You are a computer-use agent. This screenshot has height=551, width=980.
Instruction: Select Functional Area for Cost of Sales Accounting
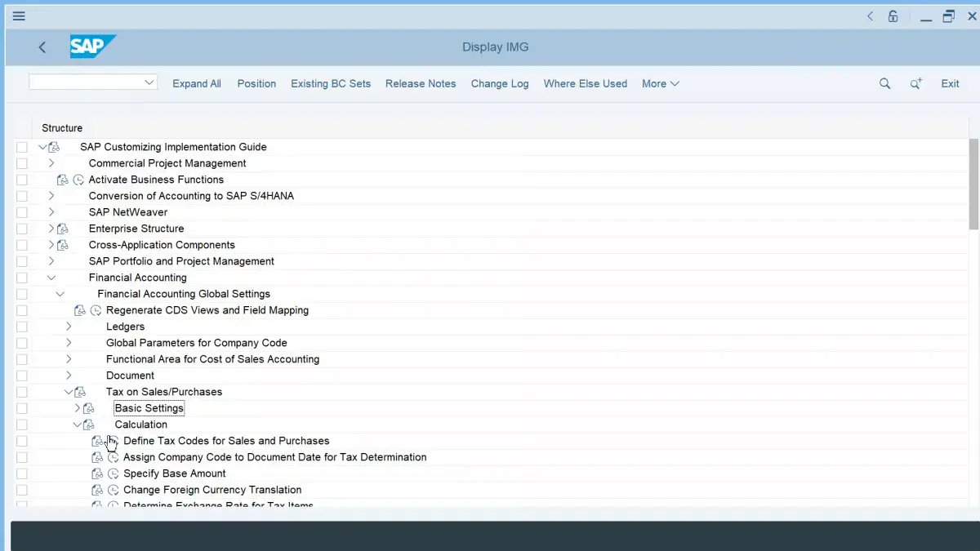[212, 359]
